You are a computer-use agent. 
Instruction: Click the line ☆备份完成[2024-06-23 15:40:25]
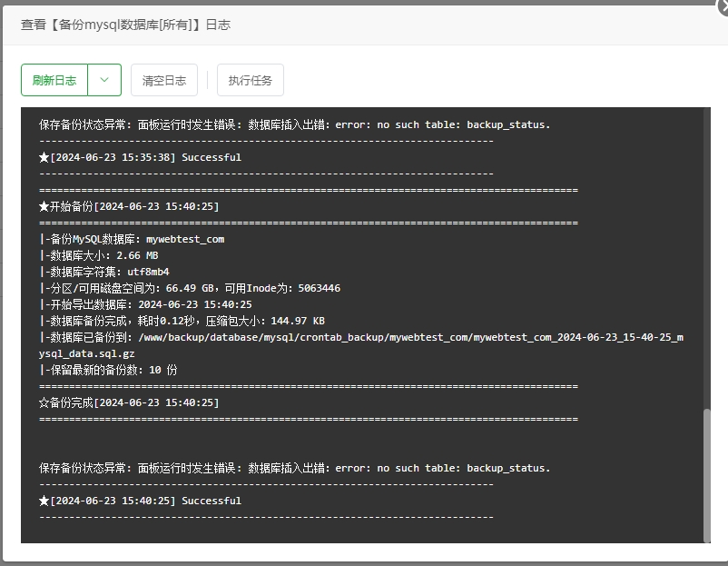[129, 402]
